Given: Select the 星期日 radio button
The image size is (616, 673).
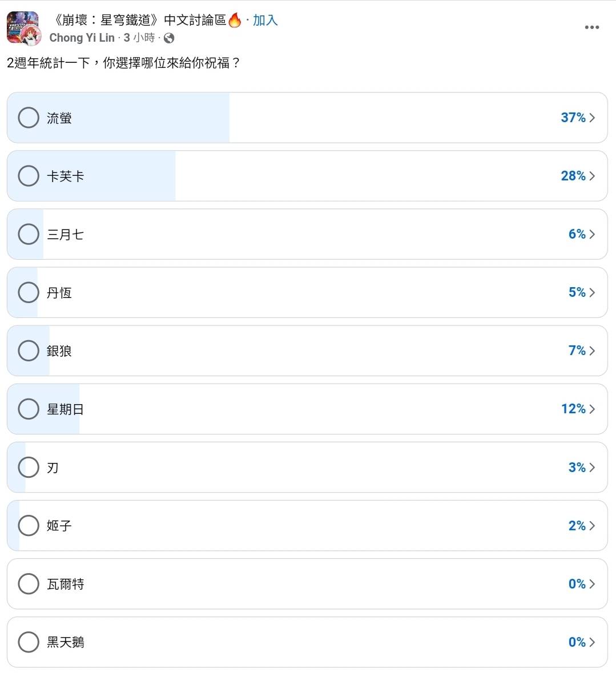Looking at the screenshot, I should pos(29,409).
